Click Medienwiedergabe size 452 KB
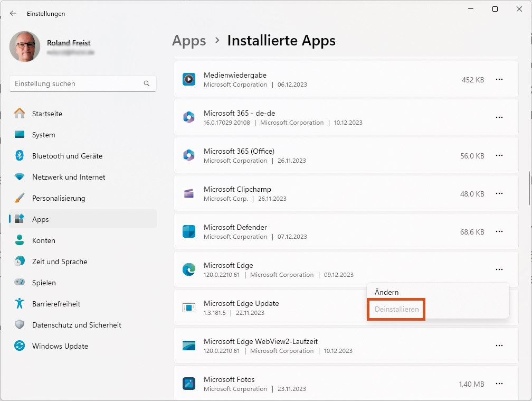 coord(473,80)
